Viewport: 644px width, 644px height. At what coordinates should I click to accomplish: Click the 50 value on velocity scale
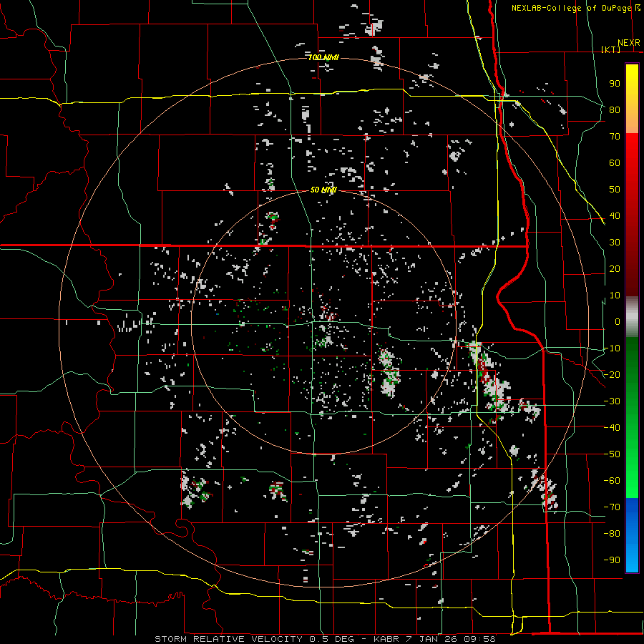[615, 190]
